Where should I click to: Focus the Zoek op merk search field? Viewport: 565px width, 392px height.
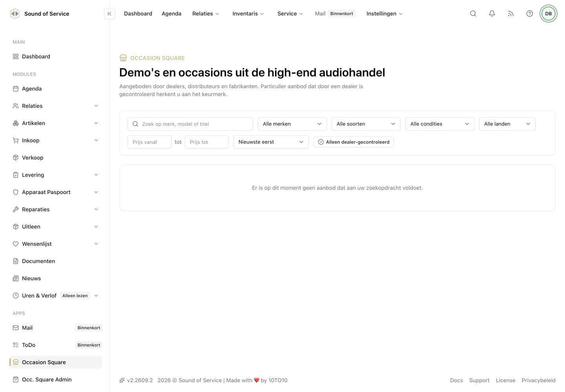tap(190, 124)
